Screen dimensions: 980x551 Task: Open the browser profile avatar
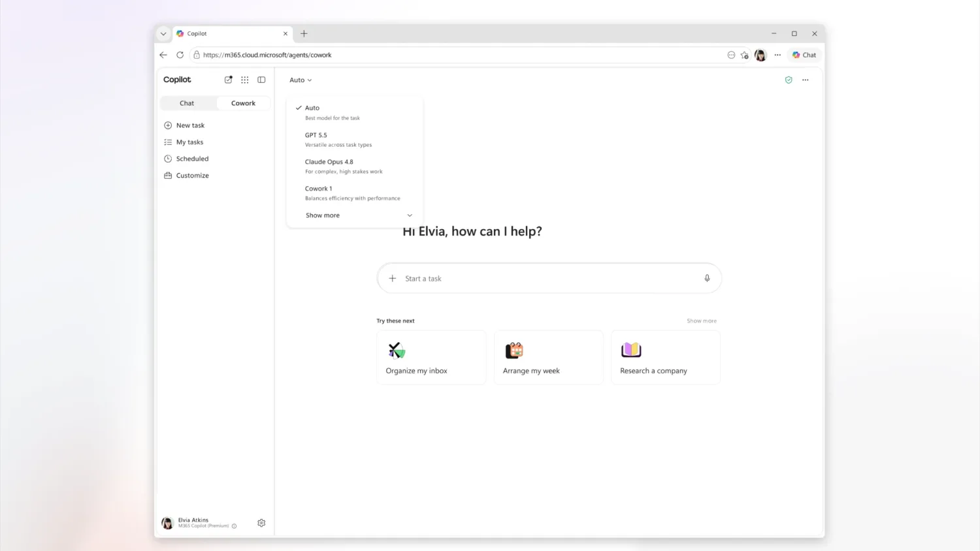[760, 55]
